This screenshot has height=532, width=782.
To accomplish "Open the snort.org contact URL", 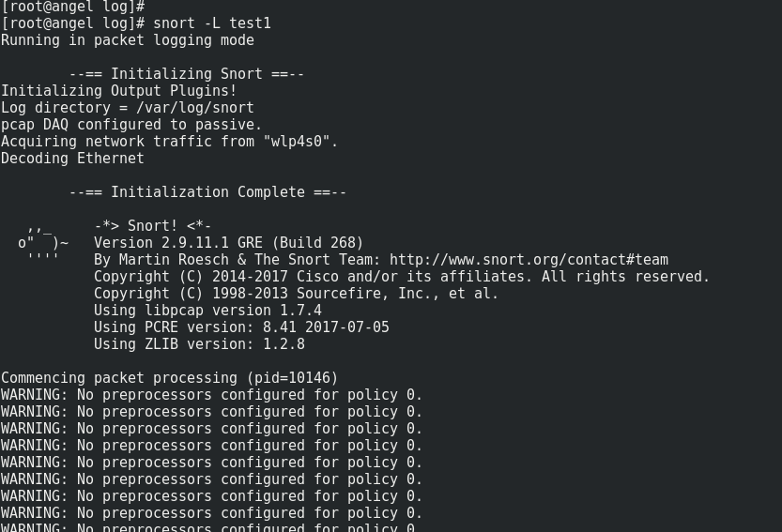I will pos(529,260).
